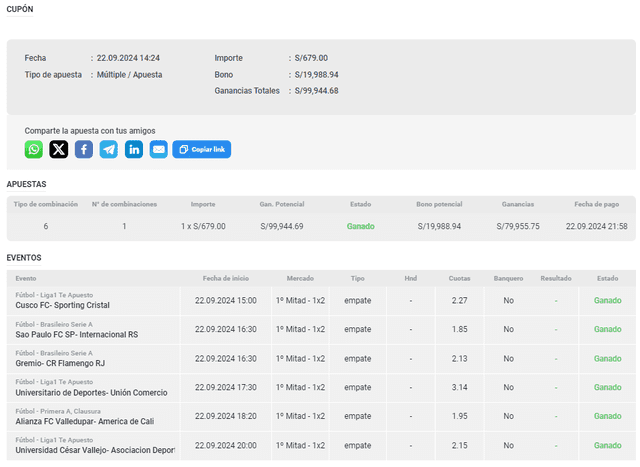Click start time 22.09.2024 15:00
Screen dimensions: 640x467
[226, 300]
